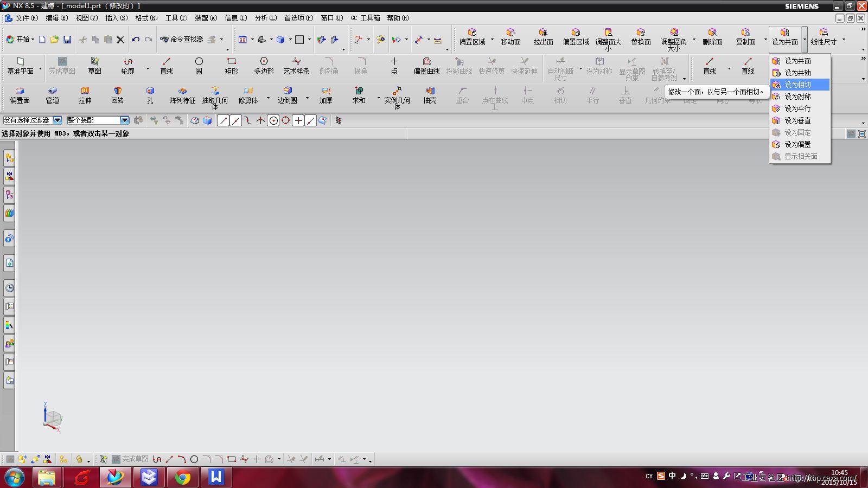Choose 设为偏置 from the dropdown list

tap(800, 144)
